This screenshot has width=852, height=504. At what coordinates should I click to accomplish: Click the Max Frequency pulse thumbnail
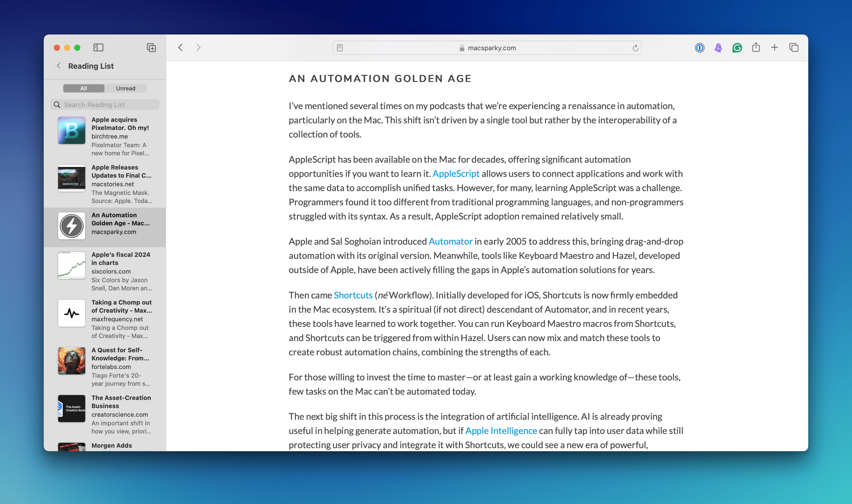[71, 313]
